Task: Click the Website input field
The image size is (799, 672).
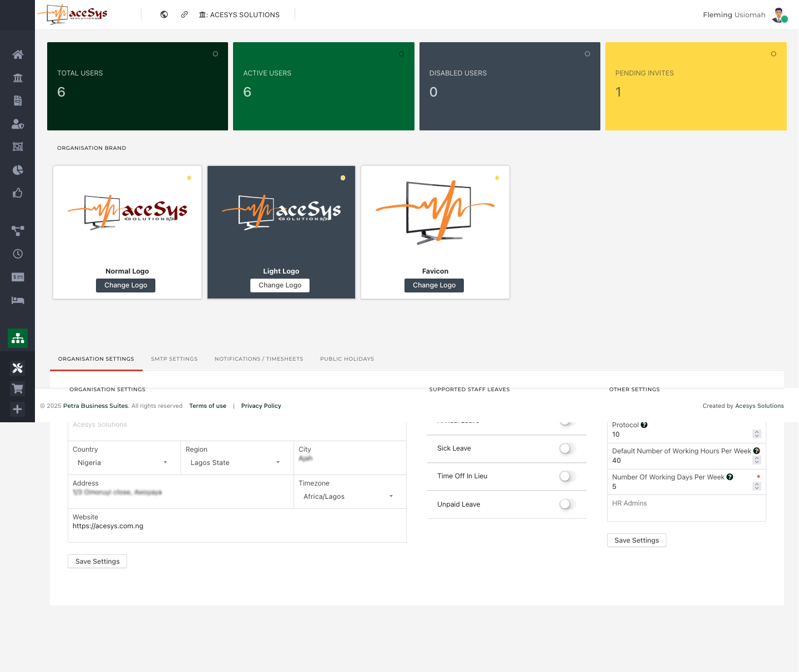Action: click(236, 526)
